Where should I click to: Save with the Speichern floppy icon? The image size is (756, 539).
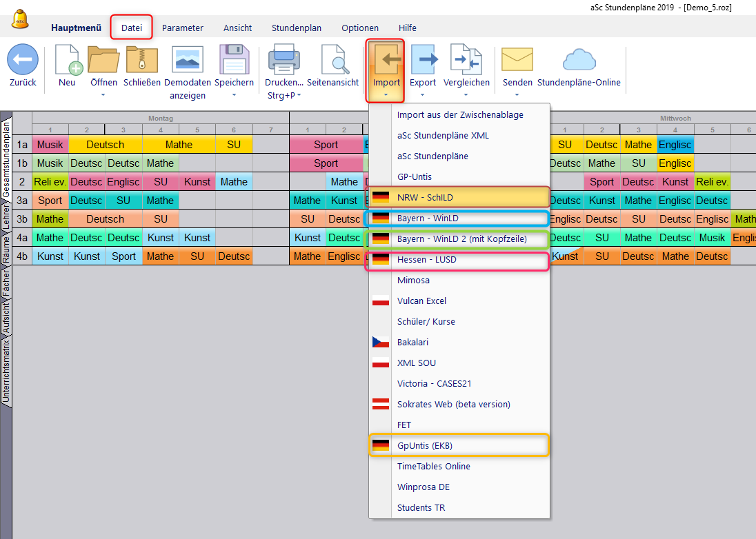234,60
